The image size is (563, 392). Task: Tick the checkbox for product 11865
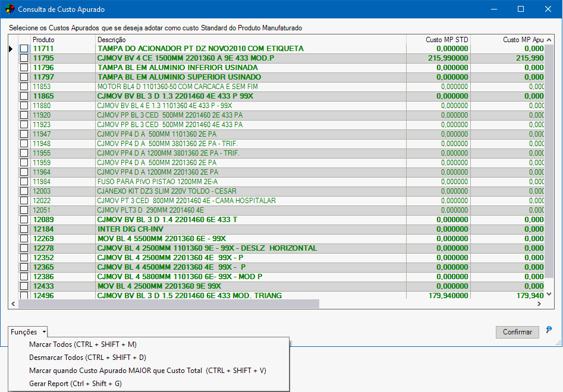pos(24,96)
